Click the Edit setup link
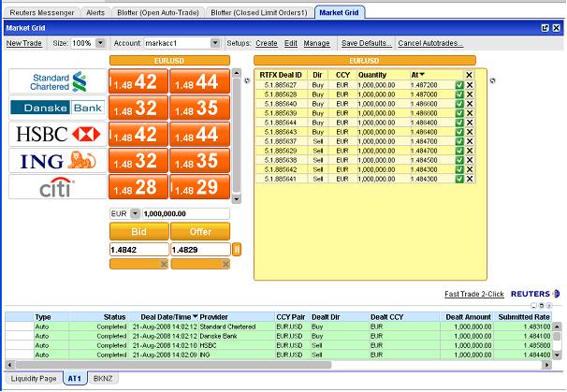Screen dimensions: 567x392 [x=291, y=43]
